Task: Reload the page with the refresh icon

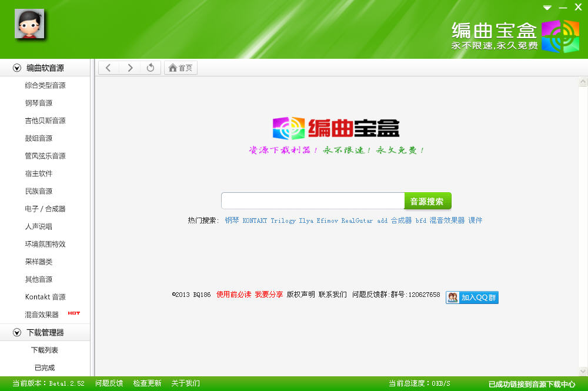Action: [151, 68]
